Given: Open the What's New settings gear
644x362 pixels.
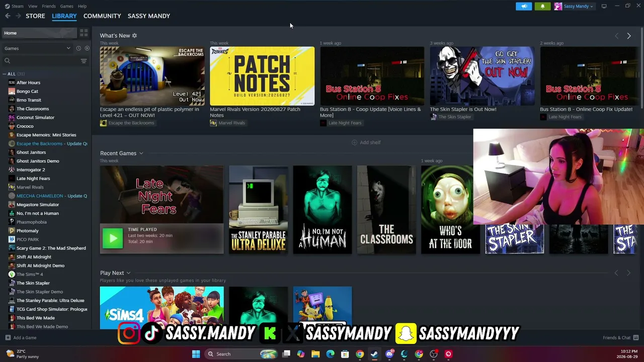Looking at the screenshot, I should coord(134,36).
